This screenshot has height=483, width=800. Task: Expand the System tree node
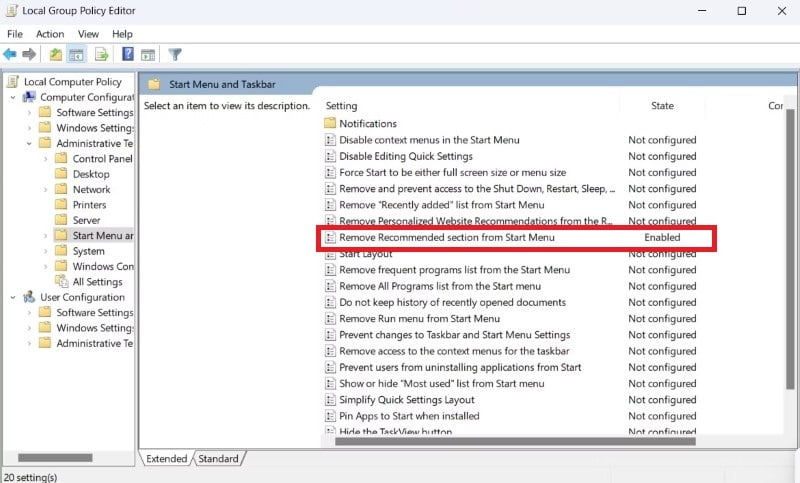coord(45,251)
